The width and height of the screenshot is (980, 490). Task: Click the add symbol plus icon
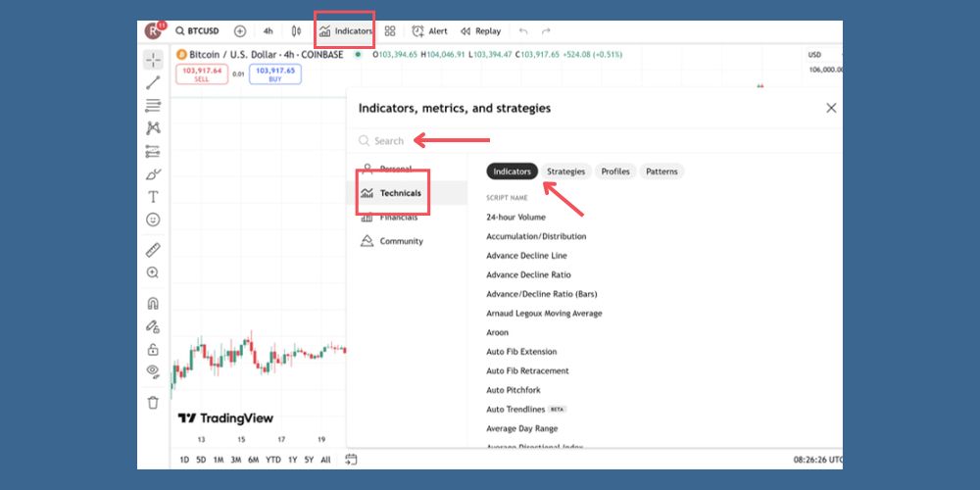coord(240,31)
